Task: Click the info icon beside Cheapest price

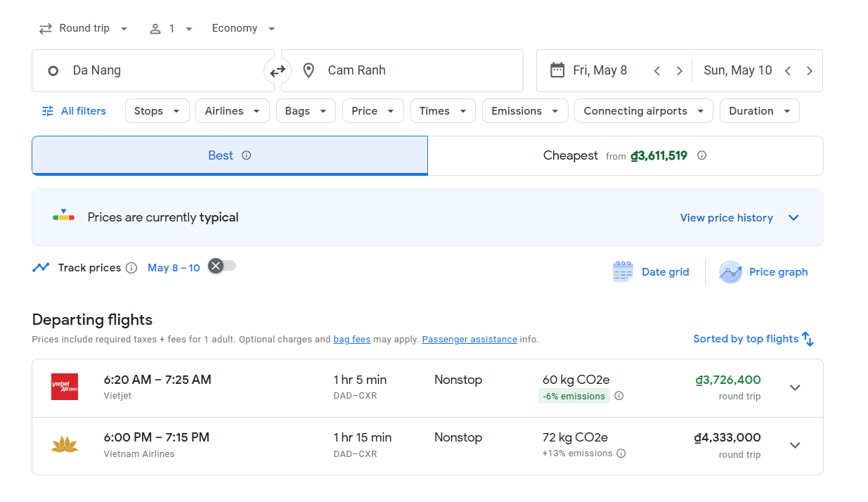Action: click(x=701, y=155)
